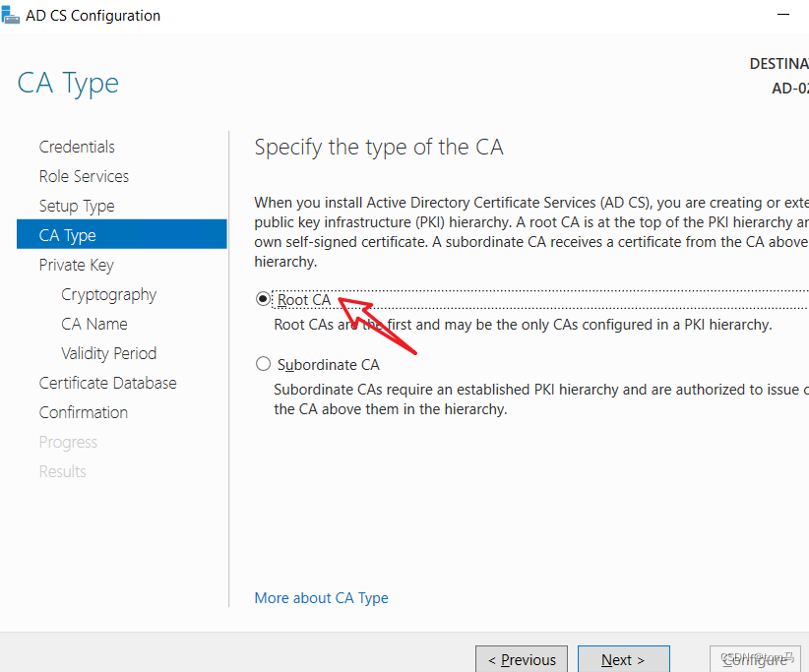Viewport: 809px width, 672px height.
Task: Click the disabled Progress step
Action: [x=68, y=443]
